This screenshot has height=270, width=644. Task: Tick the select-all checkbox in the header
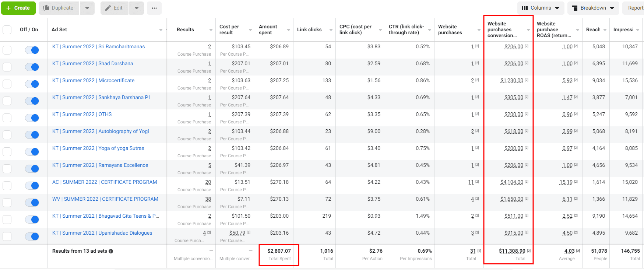(7, 29)
